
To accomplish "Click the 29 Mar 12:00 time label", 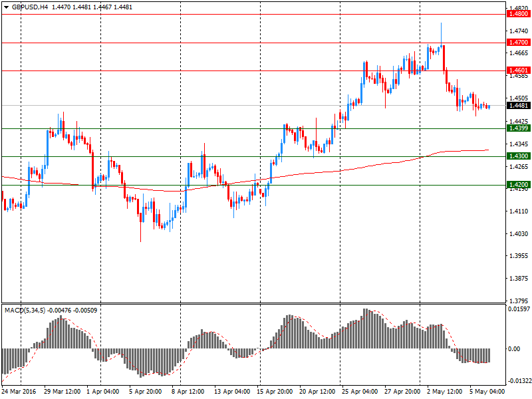I will click(x=62, y=392).
